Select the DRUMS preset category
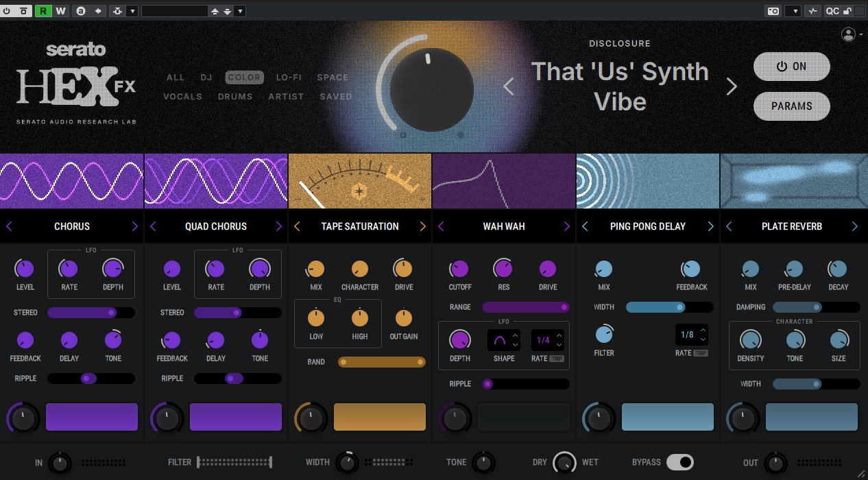 [235, 97]
